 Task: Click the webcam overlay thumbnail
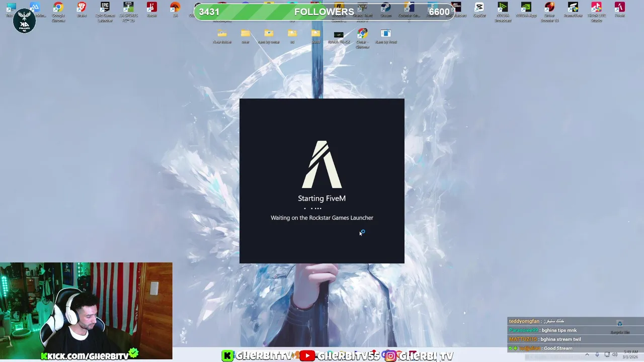[86, 311]
